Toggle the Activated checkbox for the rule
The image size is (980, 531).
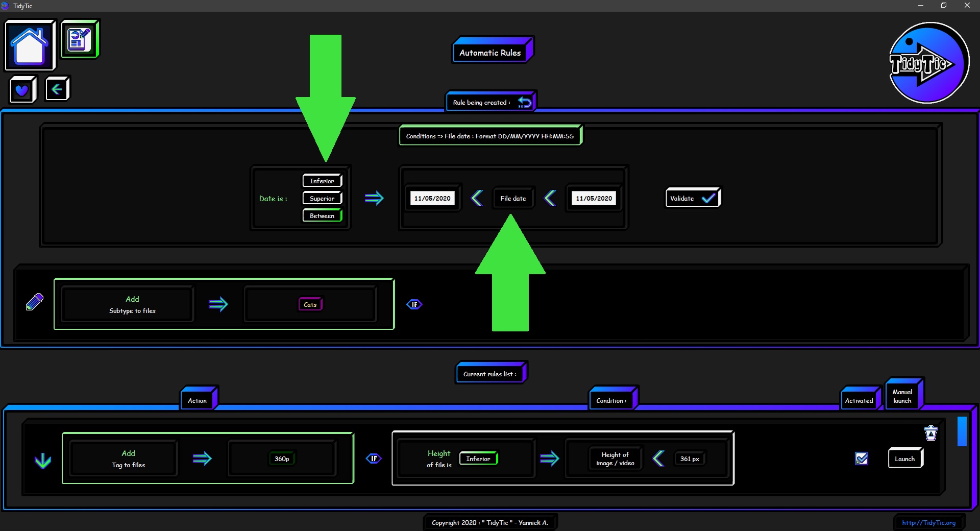862,458
